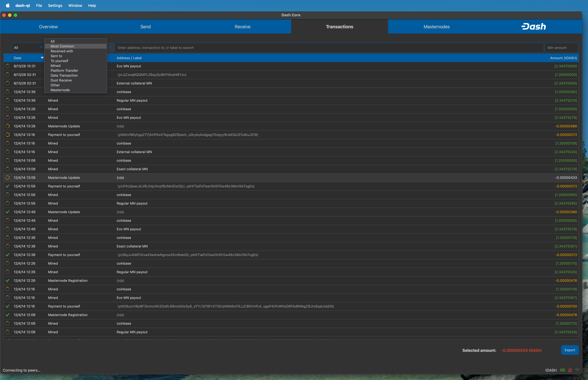
Task: Choose Most Common in the type filter list
Action: tap(76, 46)
